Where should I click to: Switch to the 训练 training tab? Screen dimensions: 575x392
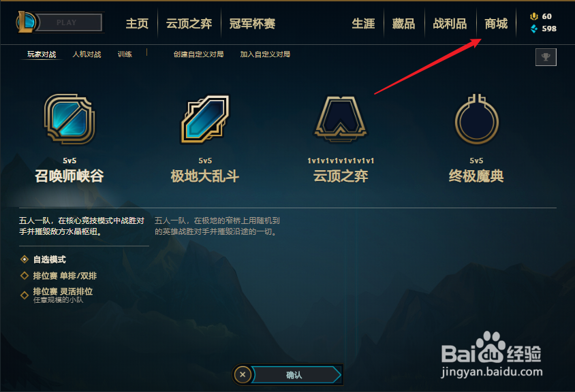pyautogui.click(x=125, y=54)
